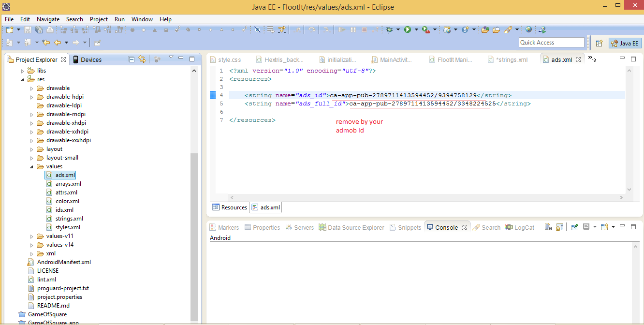Screen dimensions: 644x325
Task: Click the Search flashlight toolbar icon
Action: tap(508, 30)
